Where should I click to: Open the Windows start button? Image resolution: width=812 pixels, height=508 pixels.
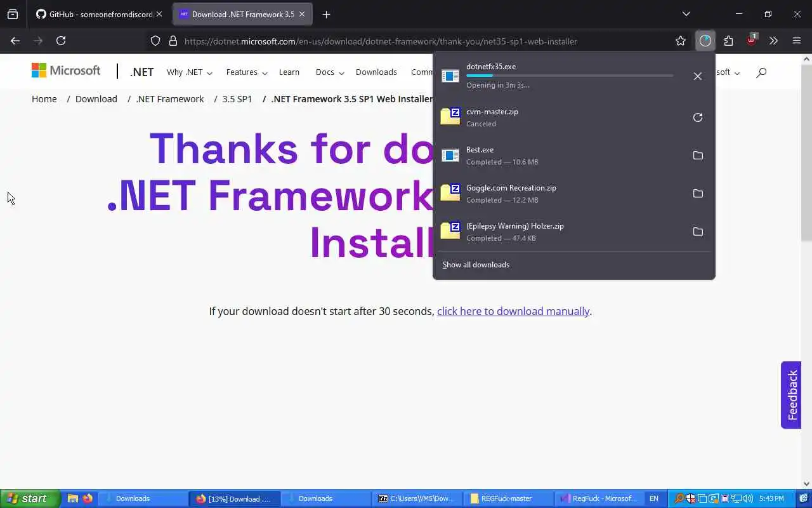click(30, 498)
